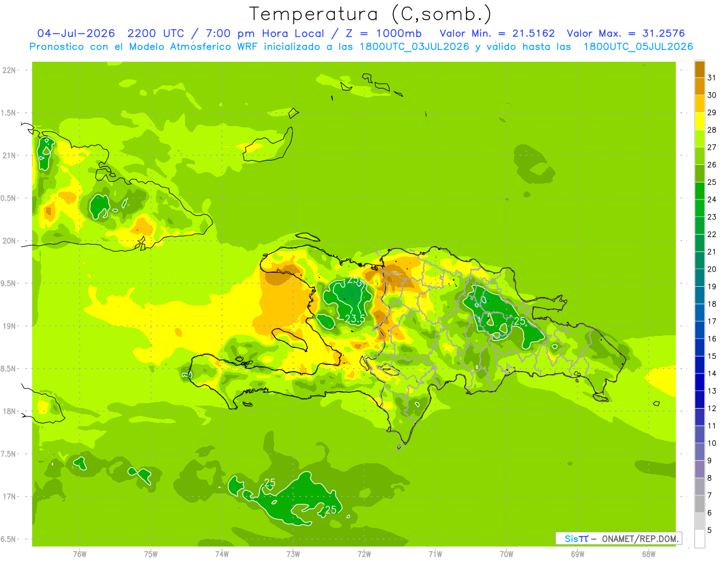Click the 5 colorbar scale label
The height and width of the screenshot is (562, 728).
[x=710, y=531]
